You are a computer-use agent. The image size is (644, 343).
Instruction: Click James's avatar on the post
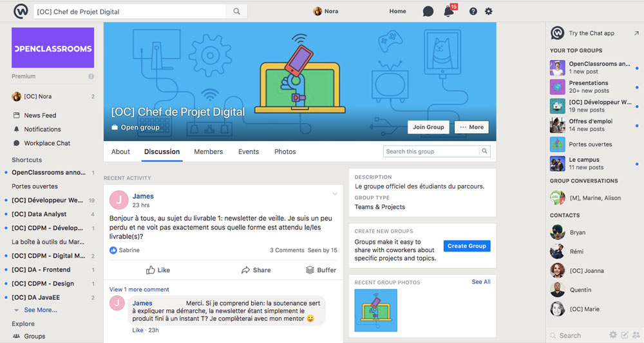(118, 200)
